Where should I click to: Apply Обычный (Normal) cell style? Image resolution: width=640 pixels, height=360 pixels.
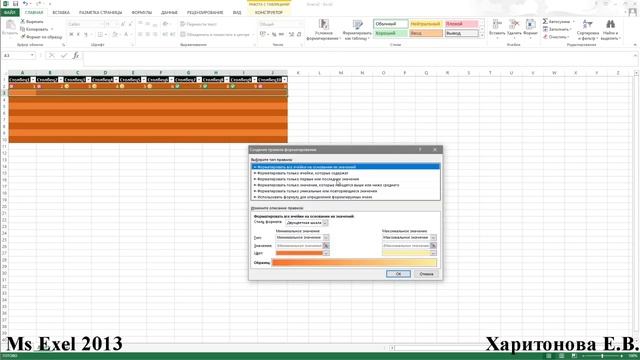[391, 24]
